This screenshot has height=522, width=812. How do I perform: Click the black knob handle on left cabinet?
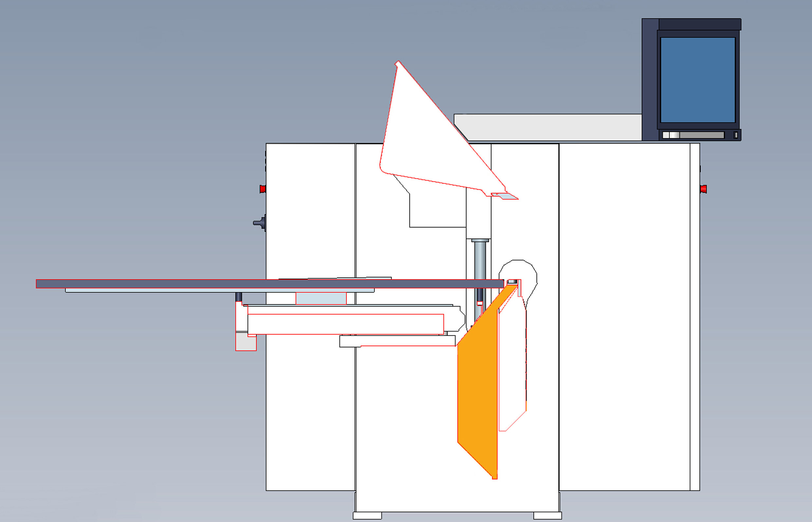click(x=259, y=223)
